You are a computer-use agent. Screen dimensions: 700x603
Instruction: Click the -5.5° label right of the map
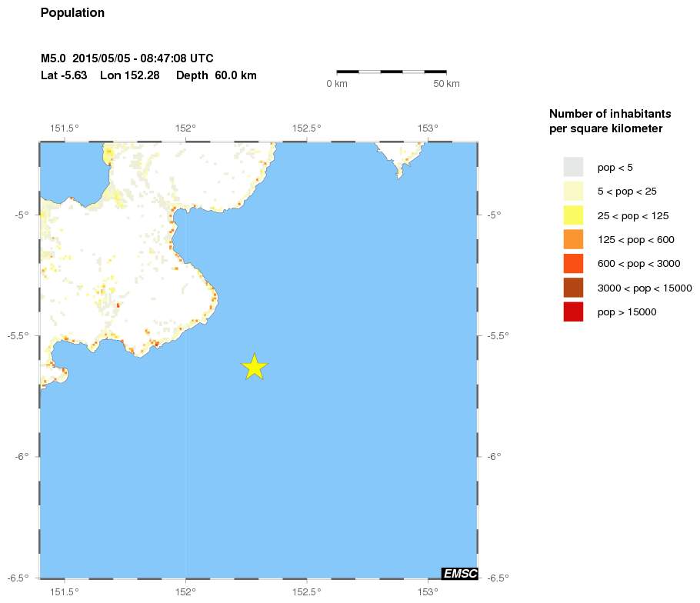(498, 335)
